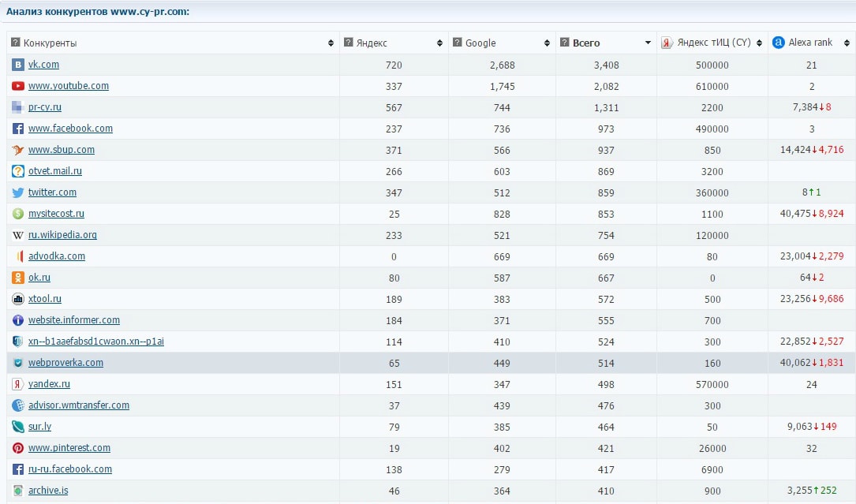Open the www.pinterest.com link
This screenshot has width=856, height=504.
[x=69, y=448]
